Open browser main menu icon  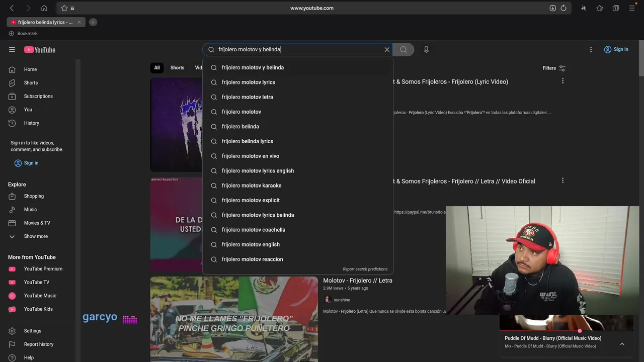coord(632,8)
